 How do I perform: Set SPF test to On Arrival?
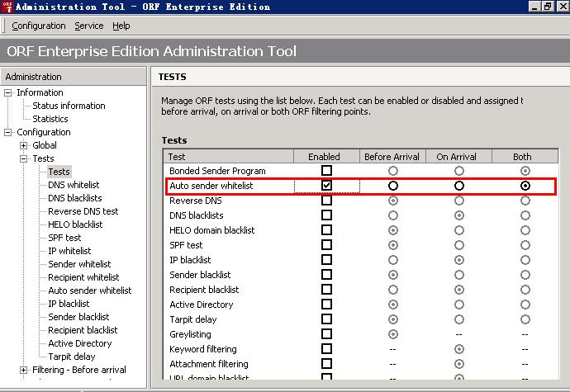pos(458,245)
